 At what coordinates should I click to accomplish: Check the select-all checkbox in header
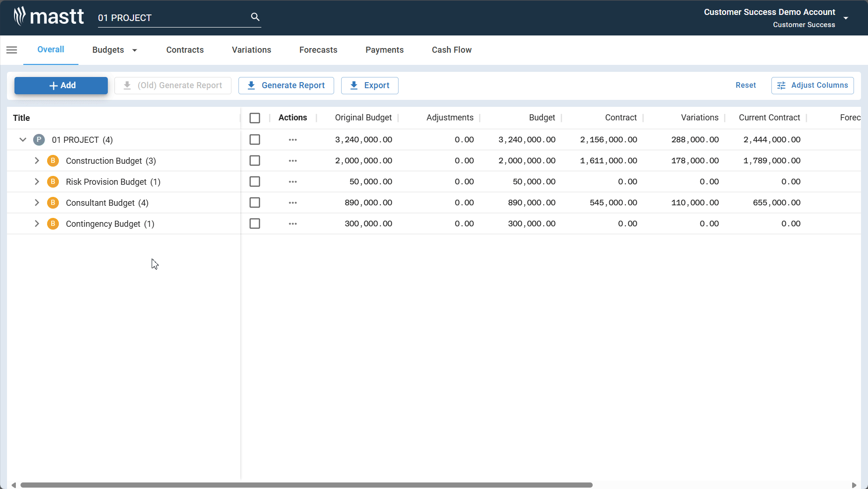click(x=255, y=118)
